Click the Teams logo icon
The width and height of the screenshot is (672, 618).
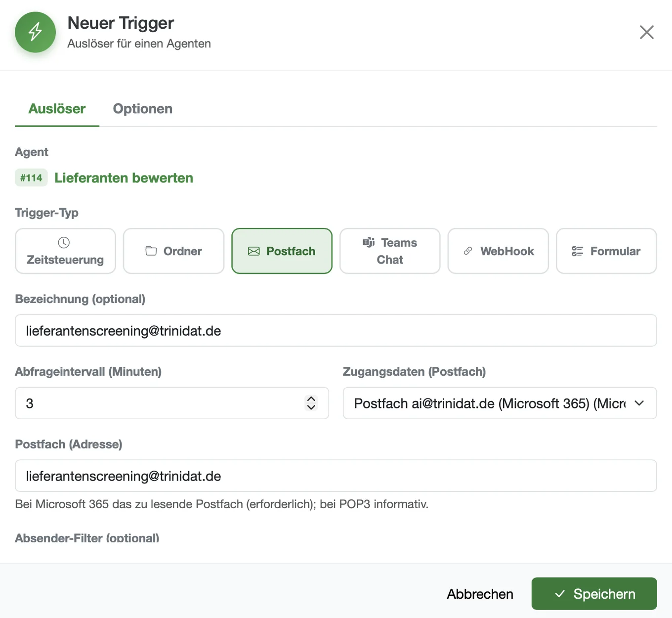(x=369, y=242)
